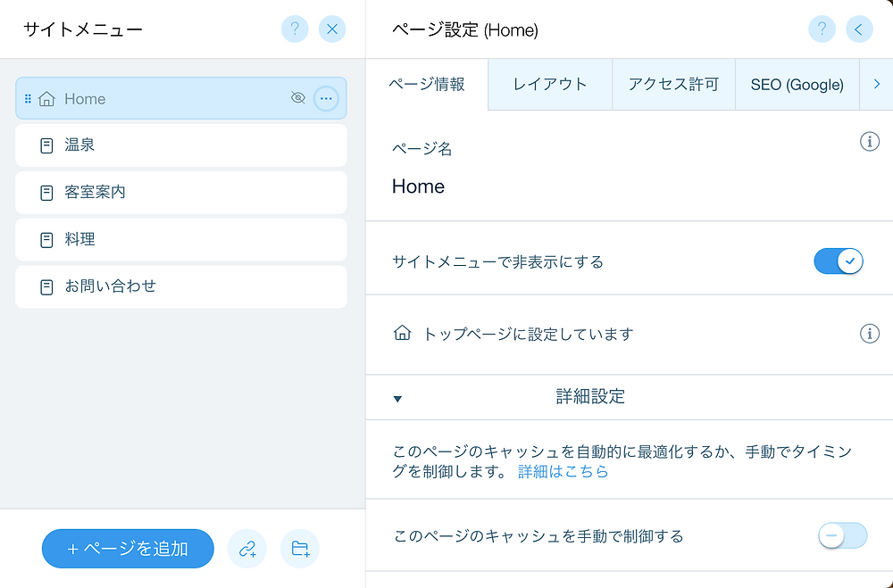Select the お問い合わせ page in the menu

click(181, 286)
